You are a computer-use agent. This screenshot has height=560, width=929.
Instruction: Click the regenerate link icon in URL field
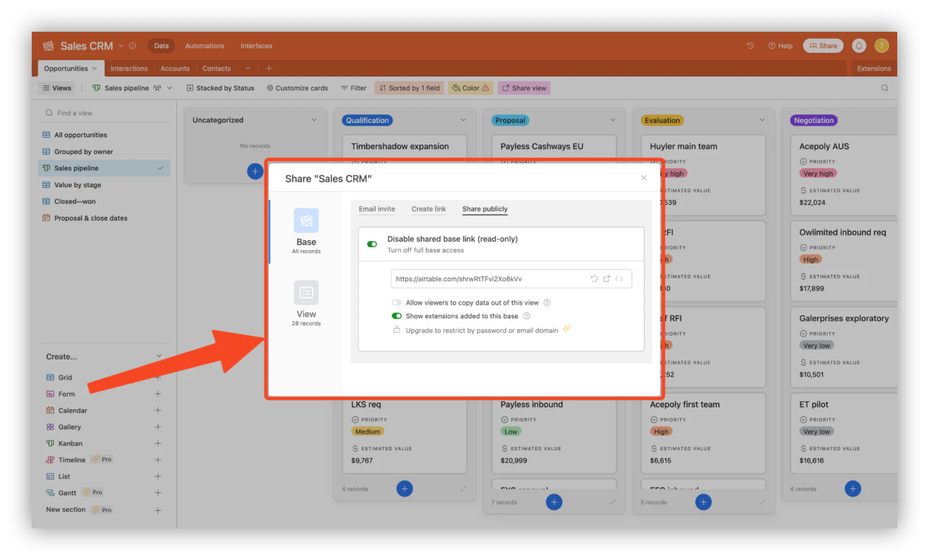point(594,279)
